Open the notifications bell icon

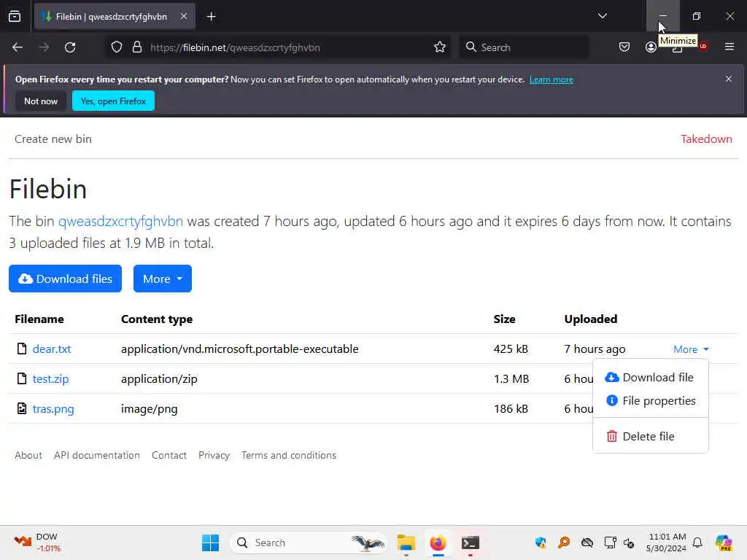click(697, 542)
